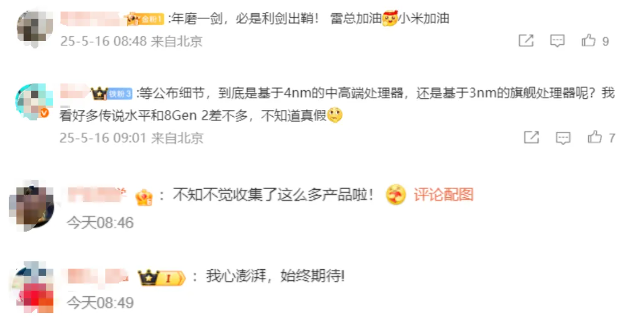
Task: Like the comment that has 9 likes
Action: click(x=595, y=41)
